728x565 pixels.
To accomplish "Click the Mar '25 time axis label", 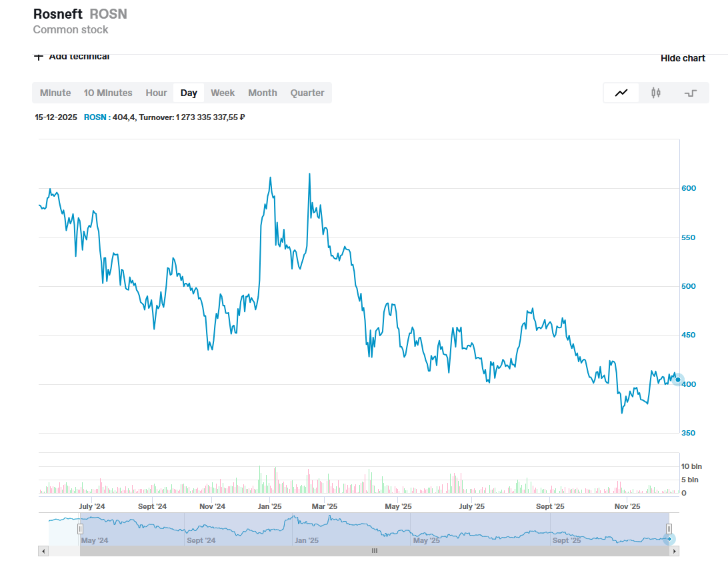I will pyautogui.click(x=325, y=506).
